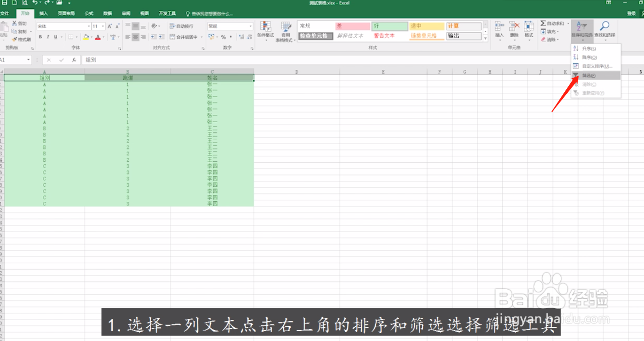The image size is (644, 341).
Task: Select Sort Descending (降序) menu item
Action: 596,58
